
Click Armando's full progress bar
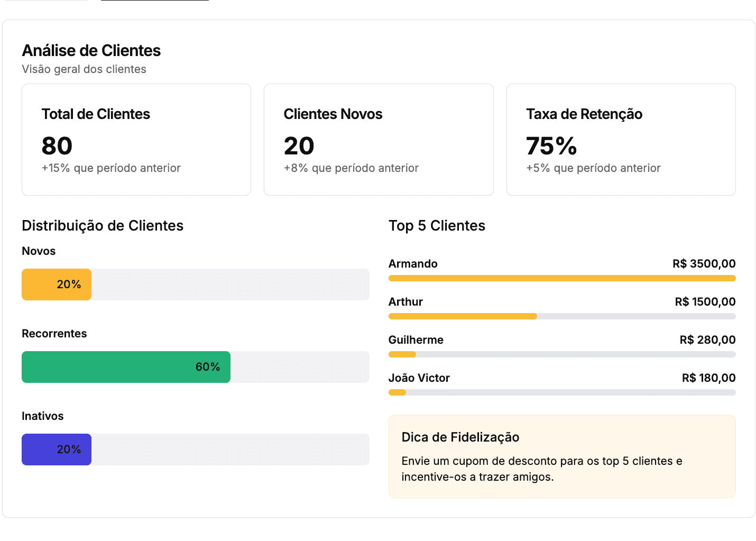[x=562, y=278]
